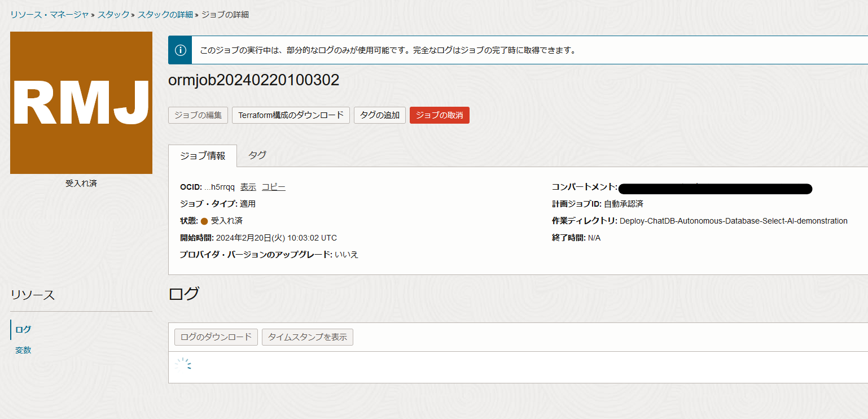Select 変数 in the resources sidebar
This screenshot has height=419, width=868.
point(23,350)
